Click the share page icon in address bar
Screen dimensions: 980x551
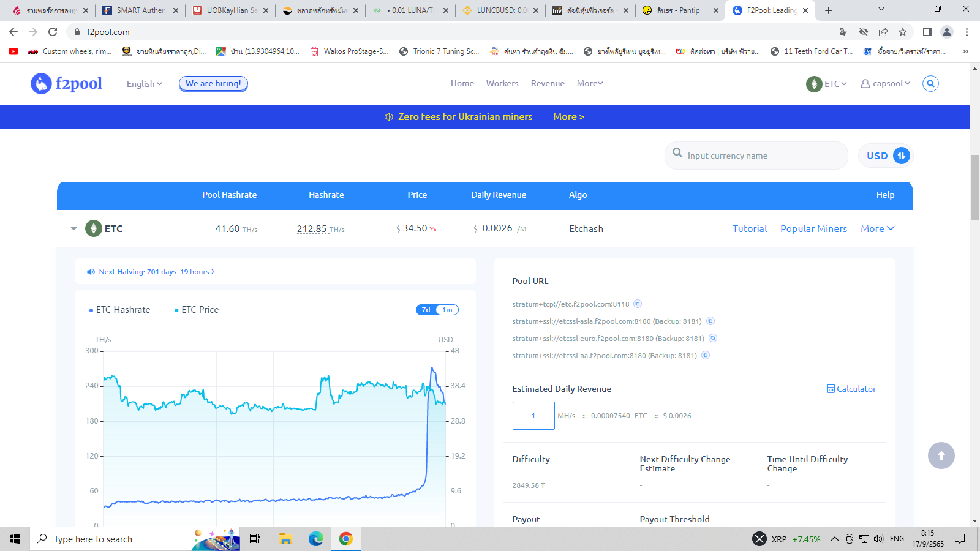883,32
